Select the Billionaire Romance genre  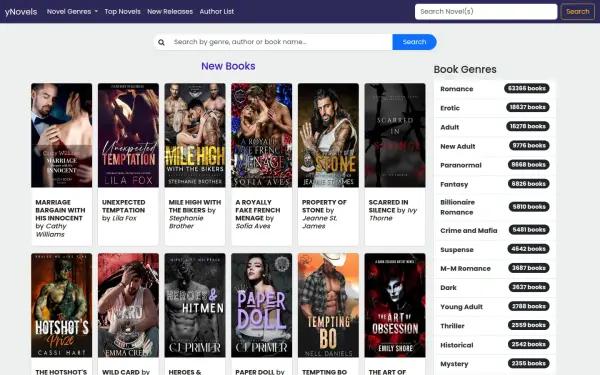coord(495,207)
